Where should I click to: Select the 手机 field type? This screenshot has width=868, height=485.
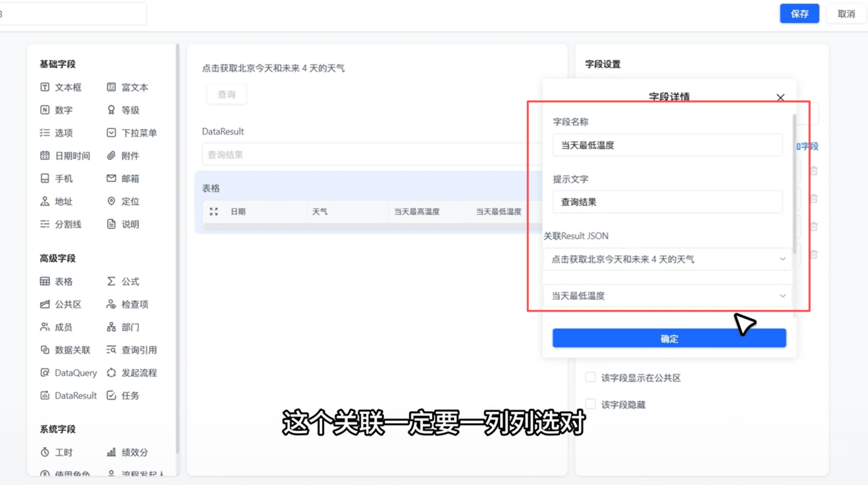click(x=56, y=179)
